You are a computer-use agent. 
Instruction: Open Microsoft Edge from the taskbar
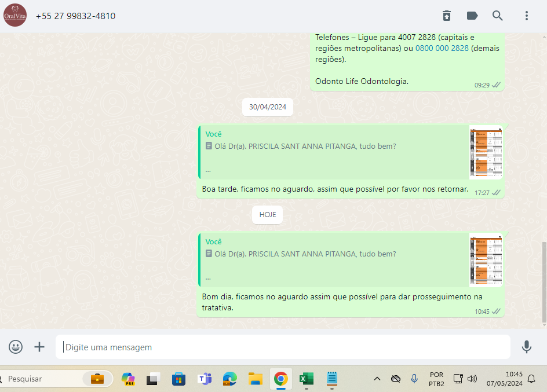[230, 379]
